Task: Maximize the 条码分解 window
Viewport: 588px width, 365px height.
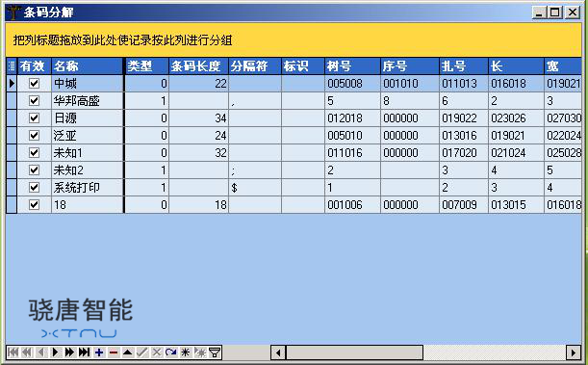Action: click(554, 13)
